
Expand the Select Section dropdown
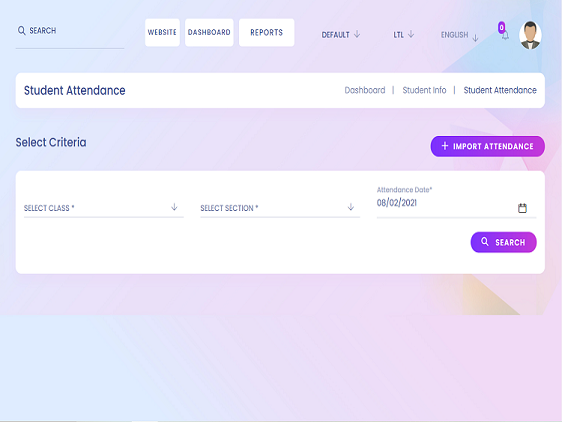click(x=280, y=208)
